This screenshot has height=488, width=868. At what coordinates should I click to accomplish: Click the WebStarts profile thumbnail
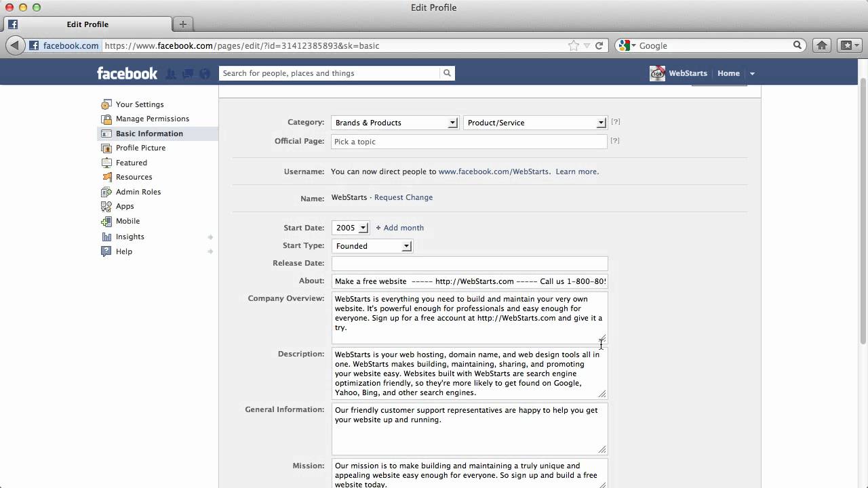coord(657,73)
